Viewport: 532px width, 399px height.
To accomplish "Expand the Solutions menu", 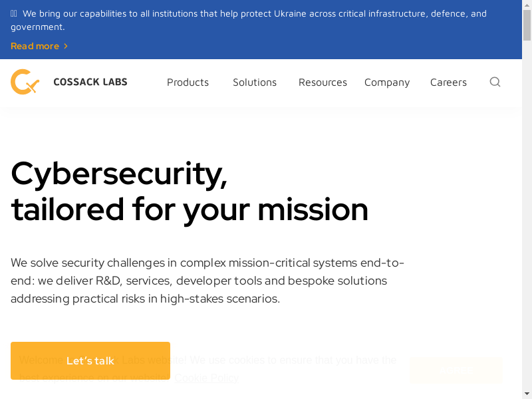I will point(254,82).
